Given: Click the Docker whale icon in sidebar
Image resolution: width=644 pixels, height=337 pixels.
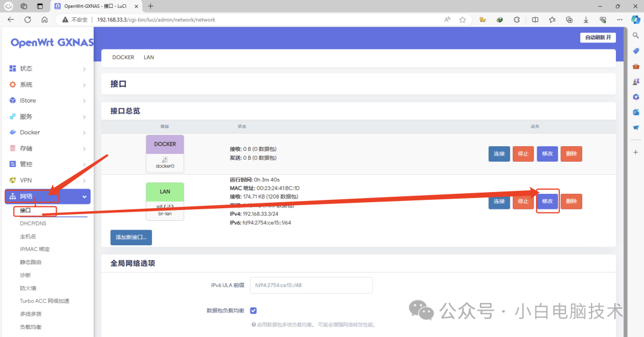Looking at the screenshot, I should coord(13,132).
